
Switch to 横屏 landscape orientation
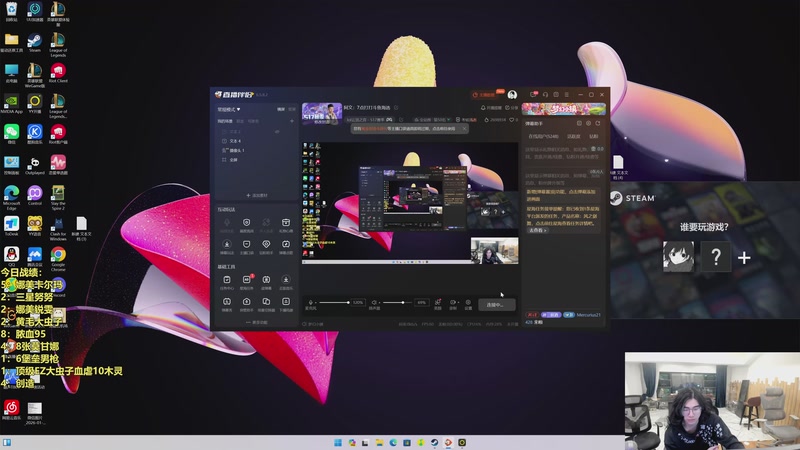coord(281,109)
